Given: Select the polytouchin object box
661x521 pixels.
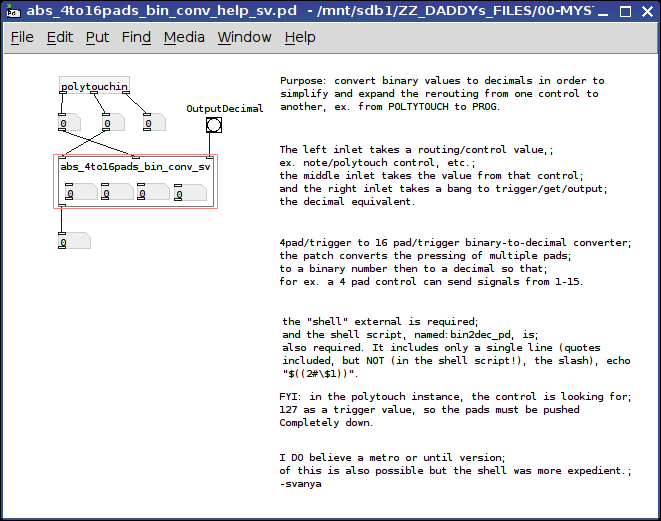Looking at the screenshot, I should pos(94,86).
